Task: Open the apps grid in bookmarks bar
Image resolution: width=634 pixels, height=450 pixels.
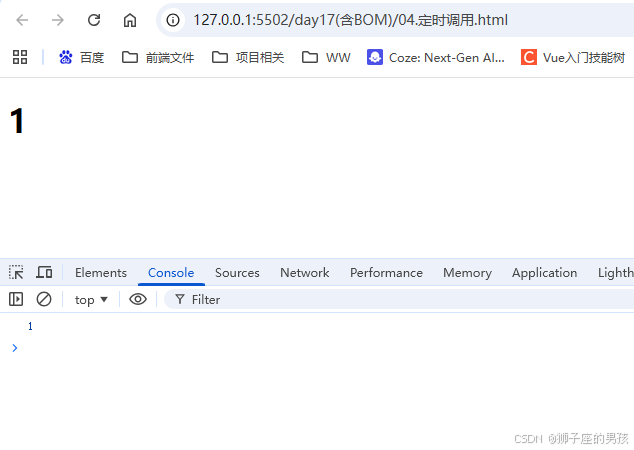Action: (20, 57)
